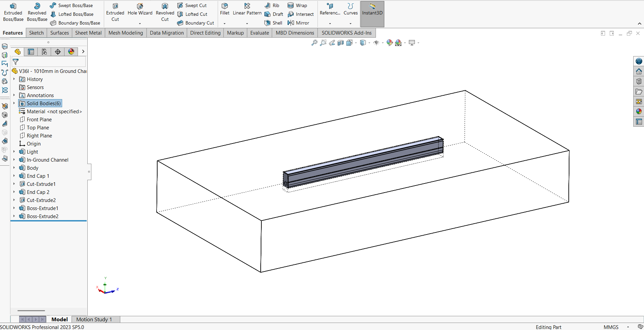Click the Boundary Cut tool
Screen dimensions: 644x330
click(196, 23)
